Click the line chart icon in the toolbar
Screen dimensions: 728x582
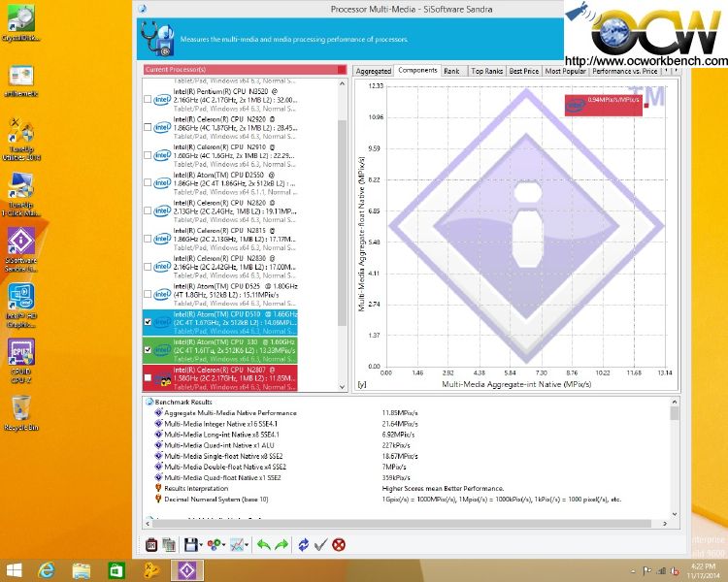point(237,544)
